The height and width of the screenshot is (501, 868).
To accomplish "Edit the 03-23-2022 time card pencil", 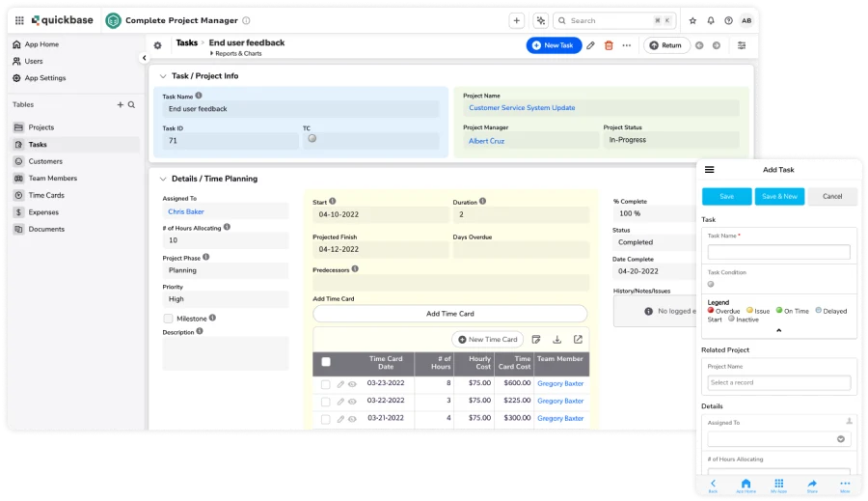I will 340,384.
